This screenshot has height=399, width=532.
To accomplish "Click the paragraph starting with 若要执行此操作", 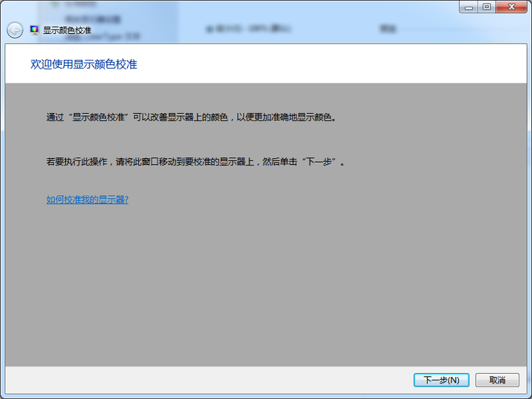I will pos(196,162).
